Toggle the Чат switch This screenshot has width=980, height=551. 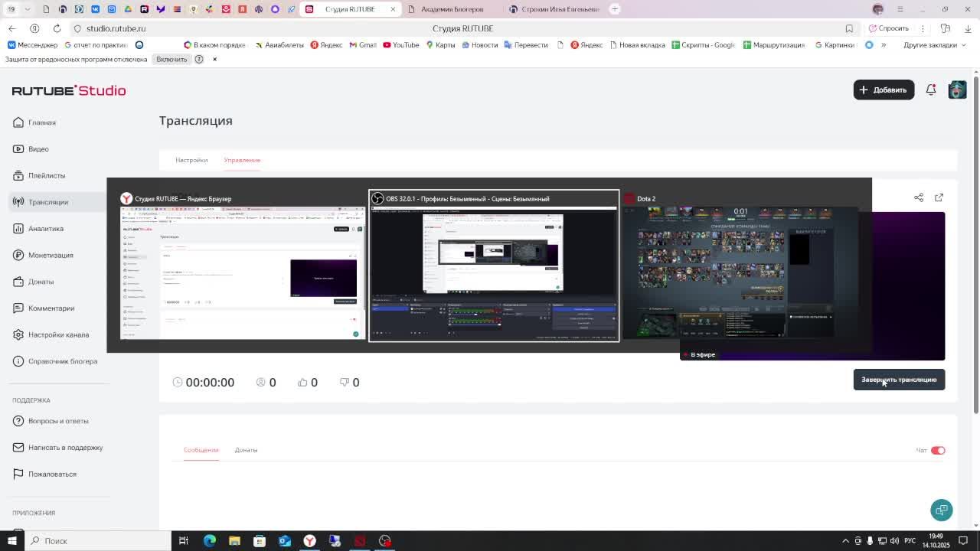938,450
